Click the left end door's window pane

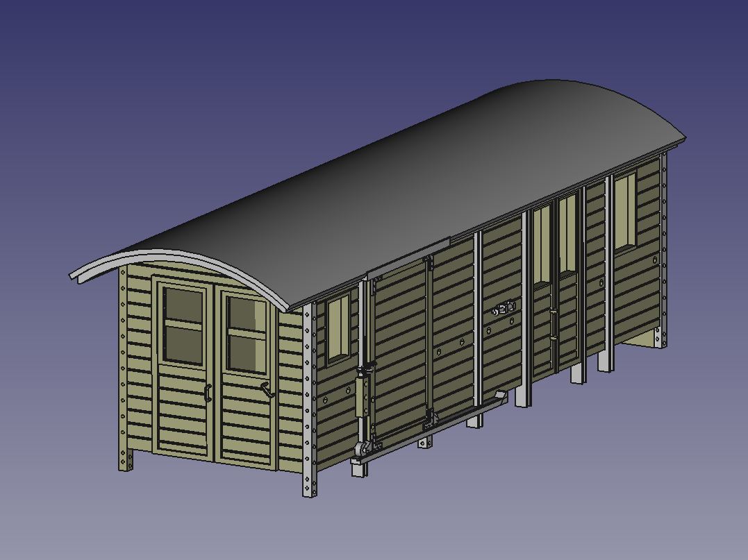pos(183,325)
